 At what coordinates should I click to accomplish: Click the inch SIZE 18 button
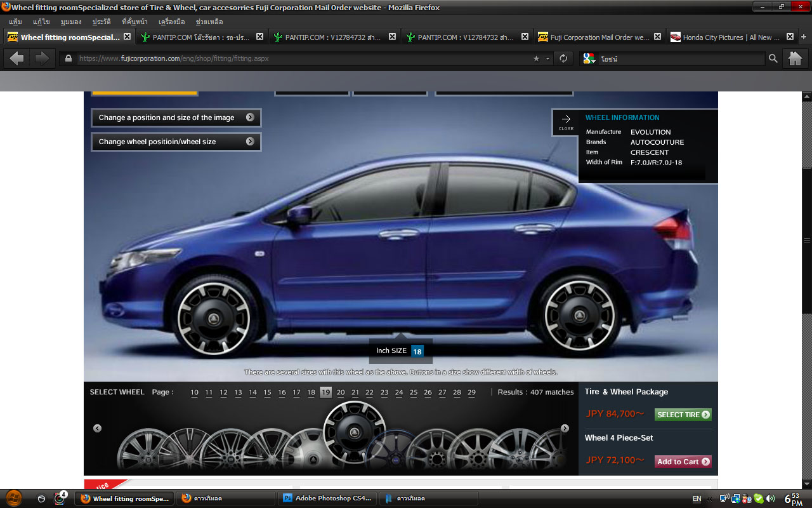point(417,351)
